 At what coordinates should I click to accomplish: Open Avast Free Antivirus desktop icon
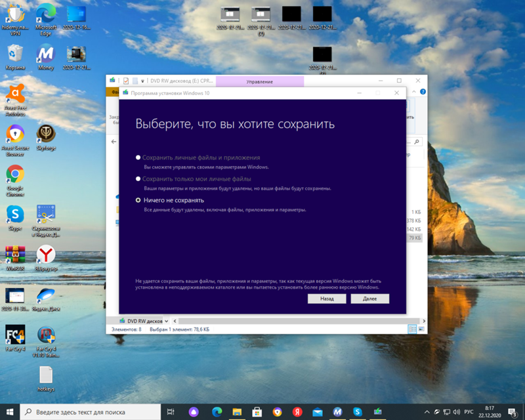coord(15,100)
